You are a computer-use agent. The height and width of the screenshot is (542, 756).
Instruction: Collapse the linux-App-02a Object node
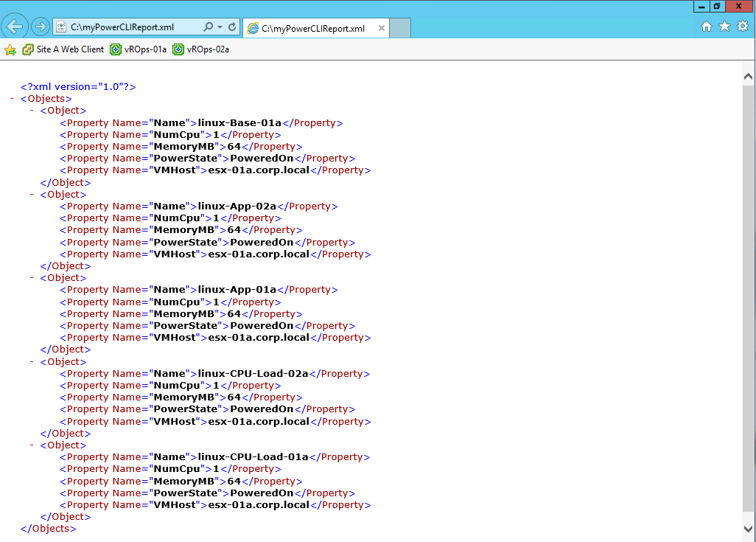[32, 195]
